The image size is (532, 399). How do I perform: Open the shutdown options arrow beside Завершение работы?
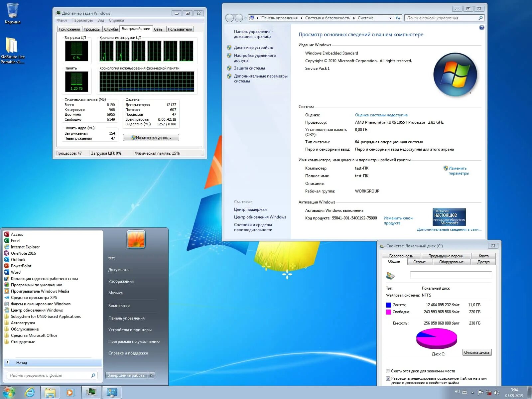(152, 375)
